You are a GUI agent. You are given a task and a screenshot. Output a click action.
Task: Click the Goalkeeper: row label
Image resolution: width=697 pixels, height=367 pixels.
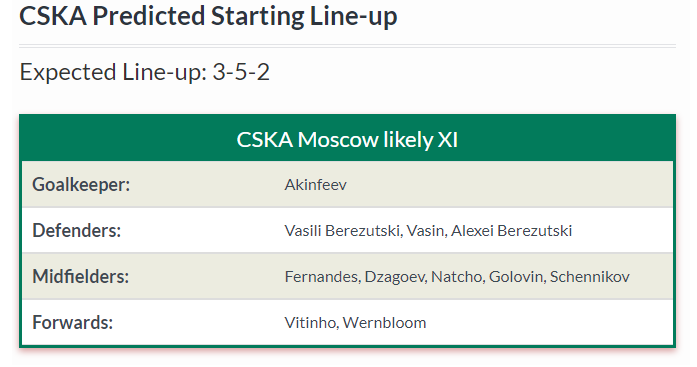(x=81, y=184)
